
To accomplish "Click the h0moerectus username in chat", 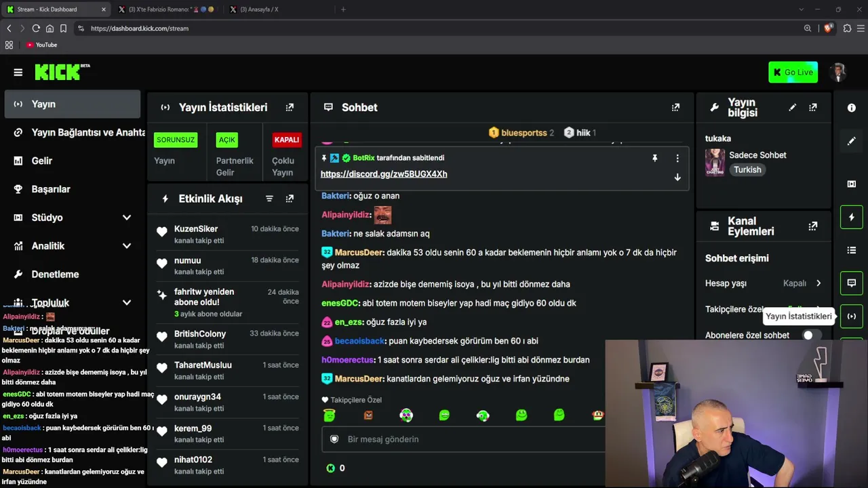I will click(348, 360).
